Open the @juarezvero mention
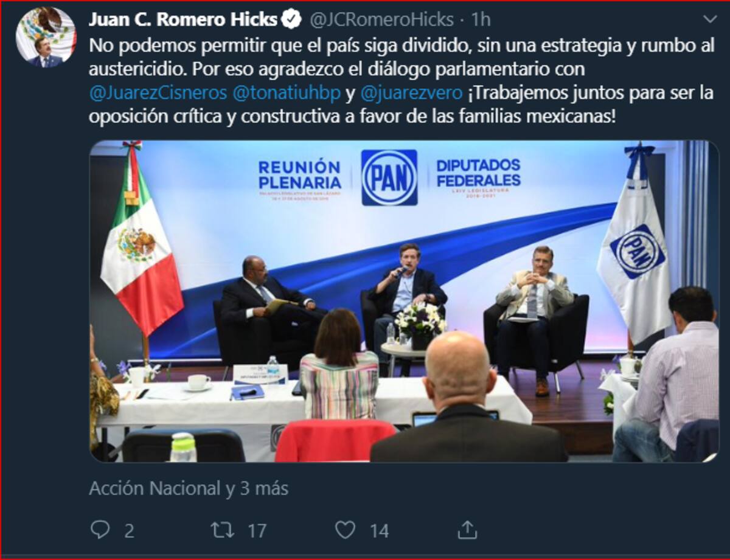The width and height of the screenshot is (730, 560). tap(412, 94)
